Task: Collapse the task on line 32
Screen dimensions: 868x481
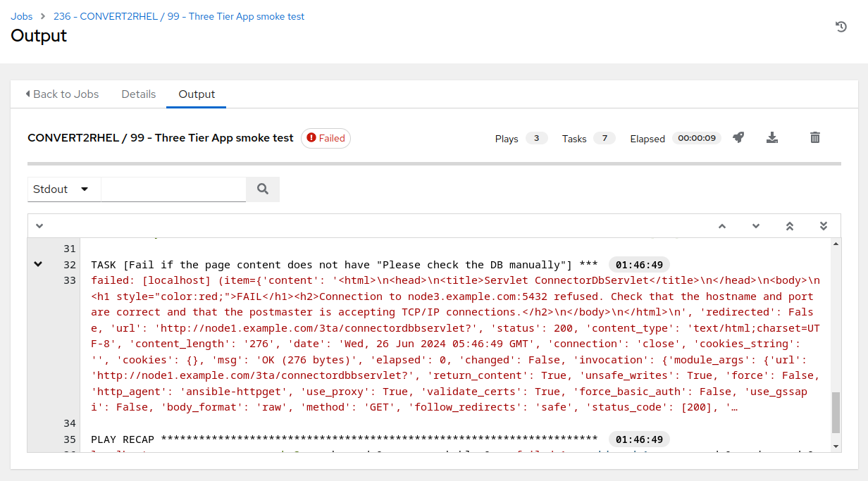Action: coord(38,264)
